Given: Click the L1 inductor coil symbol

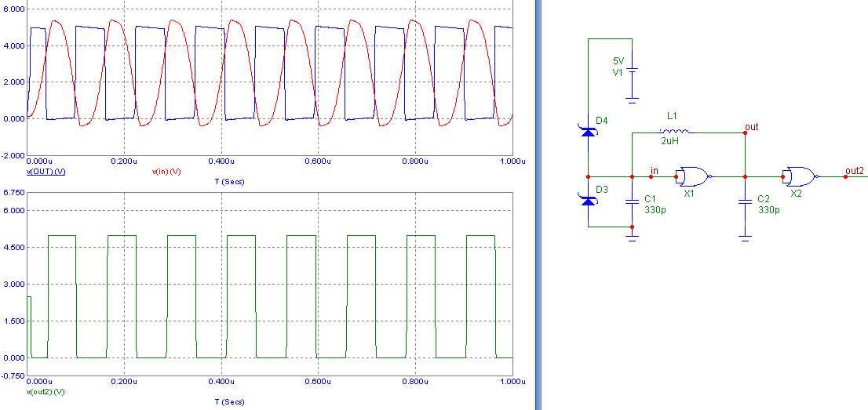Looking at the screenshot, I should pyautogui.click(x=675, y=132).
